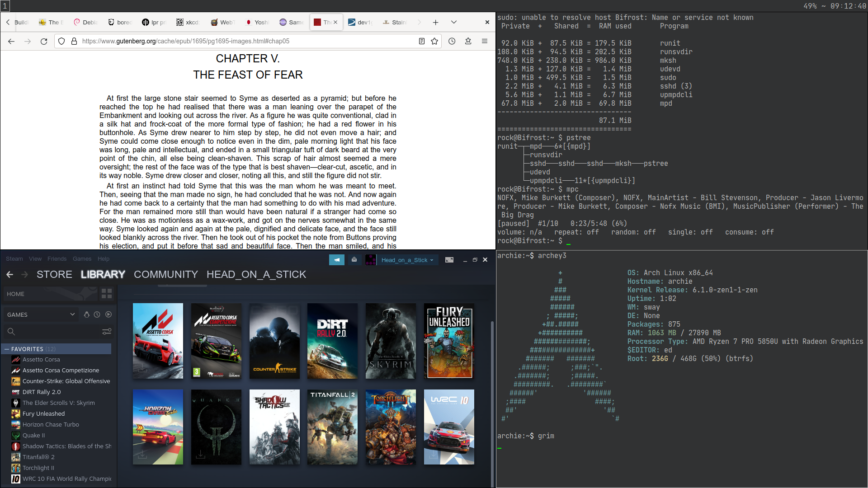Select Titanfall 2 in sidebar list
This screenshot has height=488, width=868.
point(38,457)
